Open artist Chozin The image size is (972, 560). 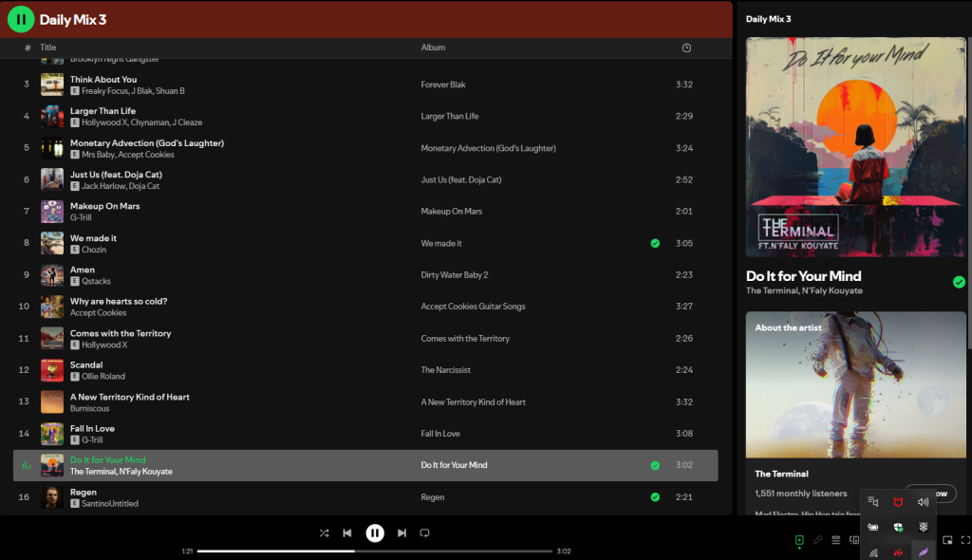(x=94, y=250)
